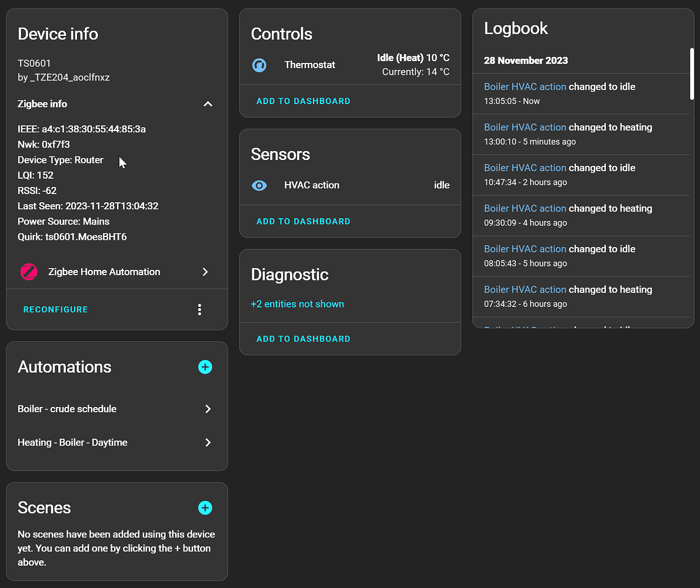
Task: Add Diagnostic card to dashboard
Action: pyautogui.click(x=304, y=339)
